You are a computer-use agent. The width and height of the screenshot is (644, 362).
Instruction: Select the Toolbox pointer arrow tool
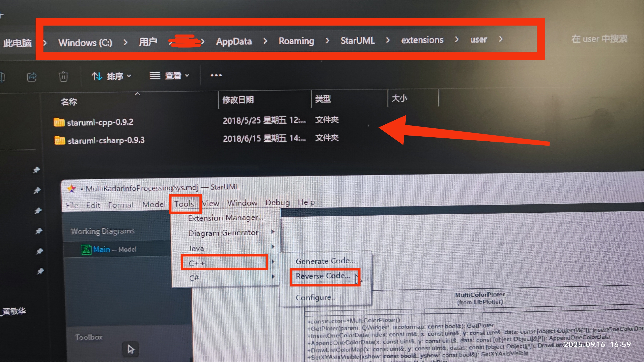click(x=131, y=349)
